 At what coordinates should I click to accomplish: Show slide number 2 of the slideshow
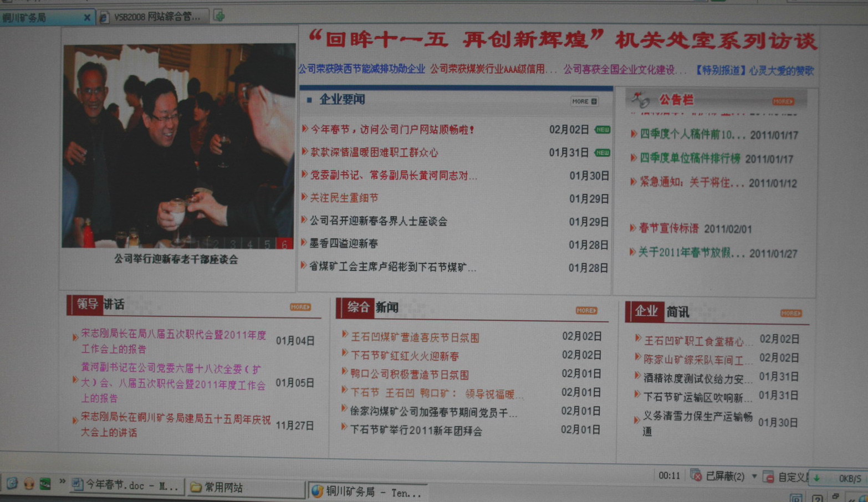216,244
